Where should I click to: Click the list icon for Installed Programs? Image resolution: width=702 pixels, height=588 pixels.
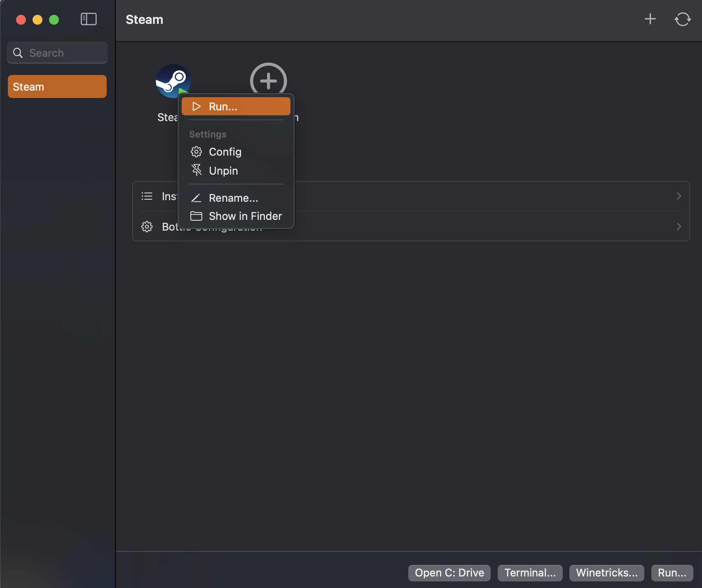tap(147, 196)
